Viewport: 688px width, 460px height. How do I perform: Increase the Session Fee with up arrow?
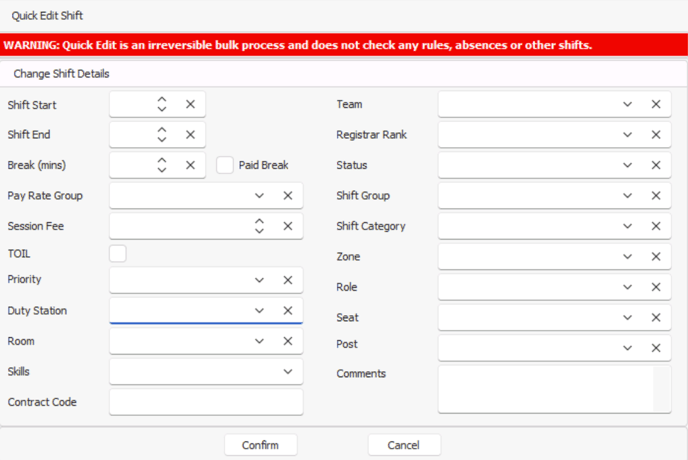click(x=259, y=222)
